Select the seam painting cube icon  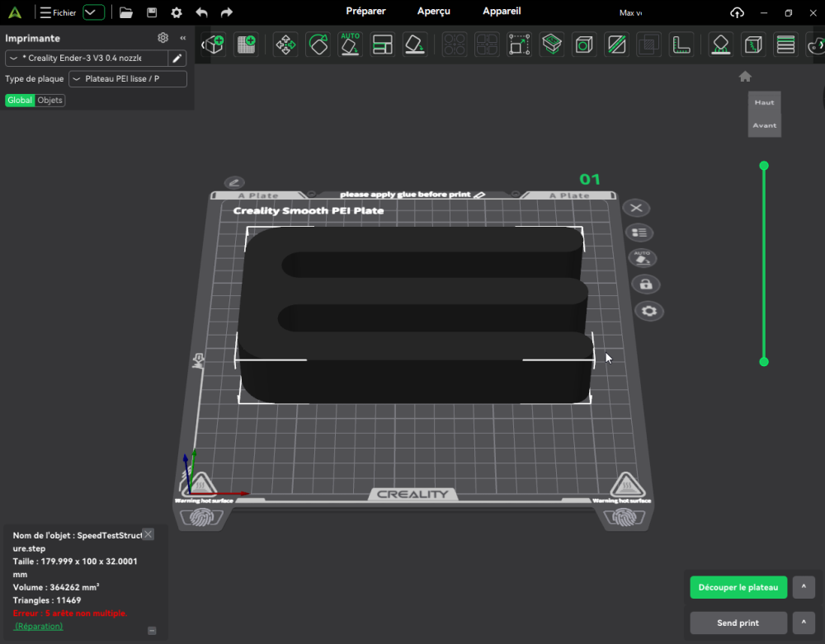[753, 45]
